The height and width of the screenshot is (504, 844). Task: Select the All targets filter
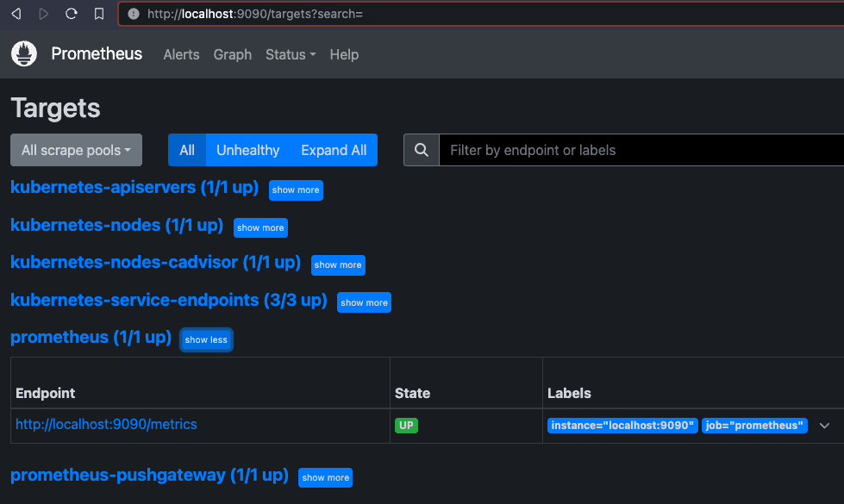(187, 150)
